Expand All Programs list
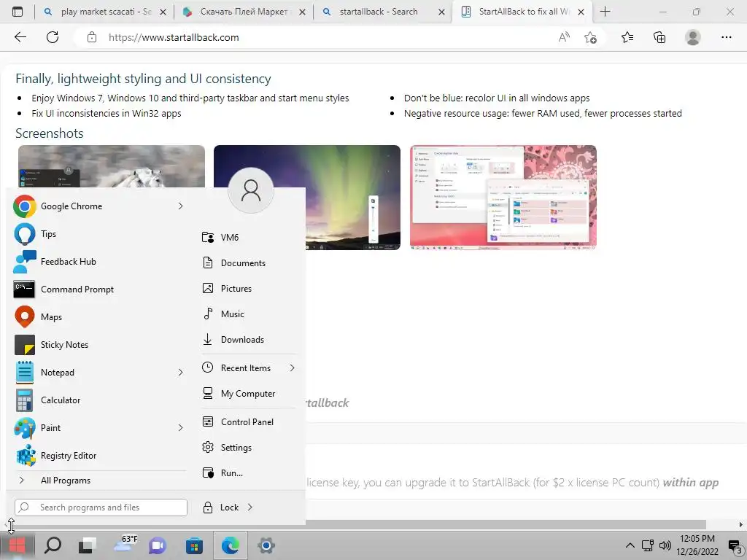This screenshot has width=747, height=560. [99, 481]
